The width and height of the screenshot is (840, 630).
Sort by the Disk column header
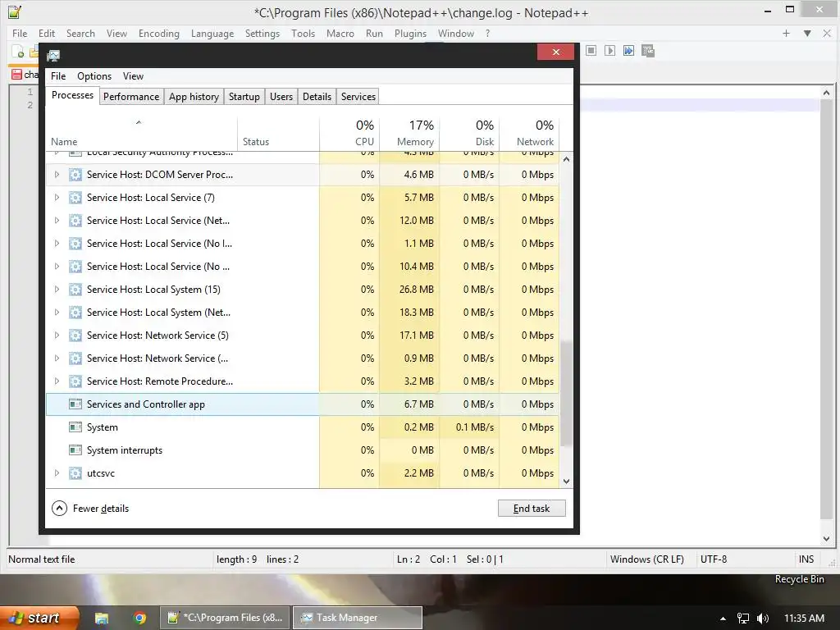[x=469, y=134]
